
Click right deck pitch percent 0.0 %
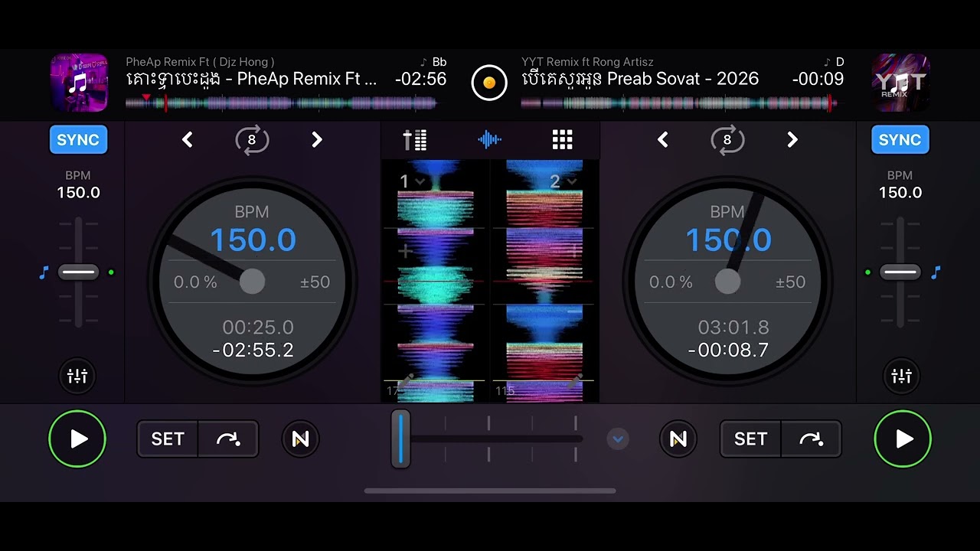671,282
